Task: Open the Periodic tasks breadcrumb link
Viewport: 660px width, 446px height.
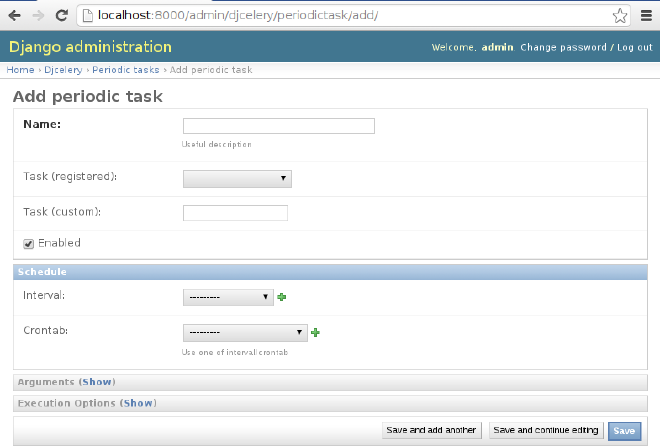Action: 126,70
